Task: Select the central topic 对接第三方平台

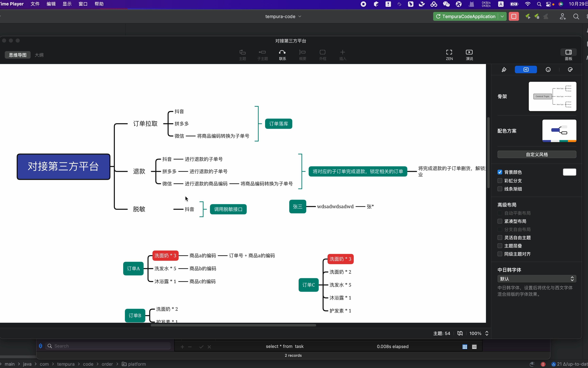Action: (63, 166)
